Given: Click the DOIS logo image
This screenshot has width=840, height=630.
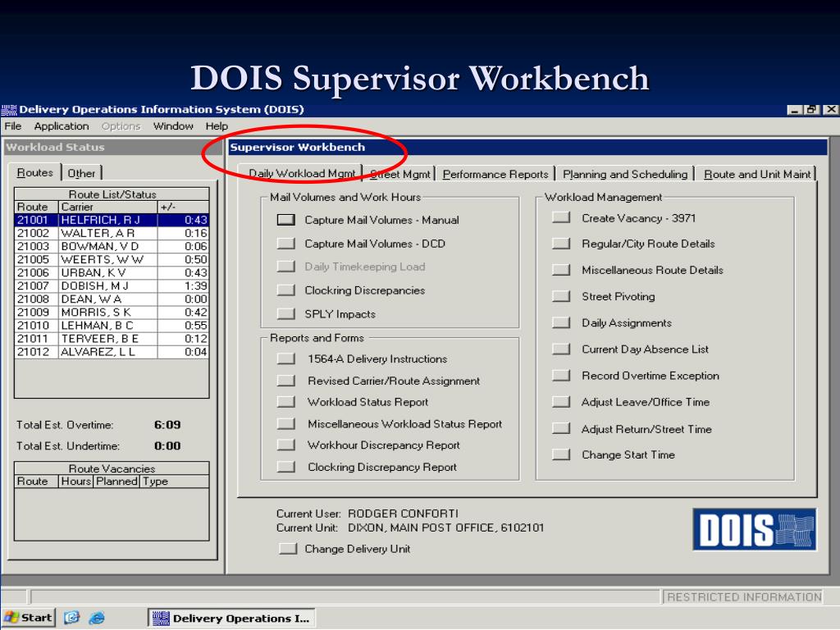Looking at the screenshot, I should point(755,529).
